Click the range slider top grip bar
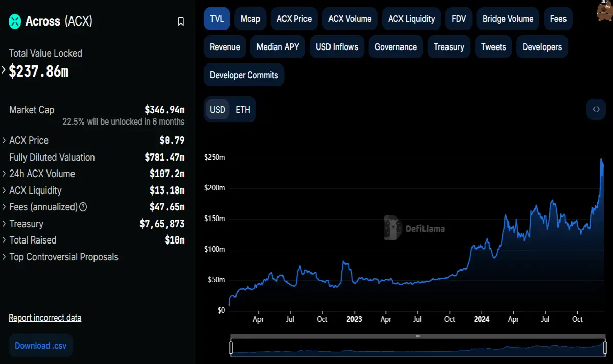This screenshot has width=613, height=364. (418, 336)
